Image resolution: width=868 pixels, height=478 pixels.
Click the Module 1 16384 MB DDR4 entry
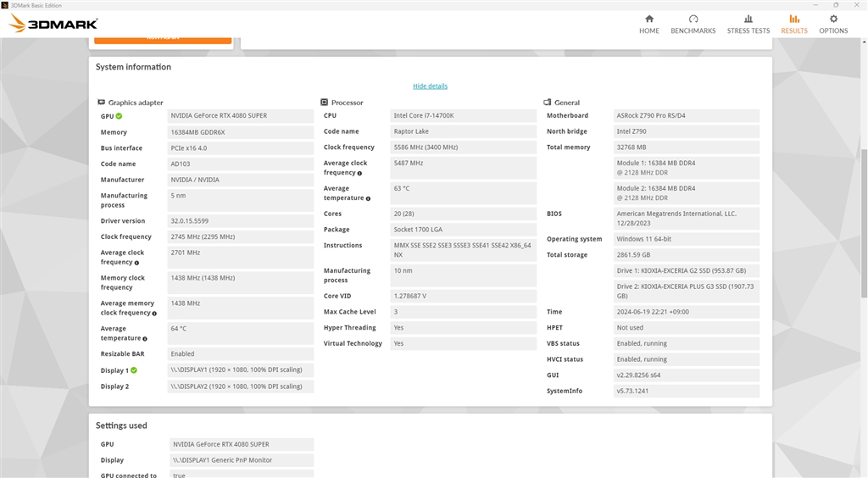pyautogui.click(x=687, y=168)
